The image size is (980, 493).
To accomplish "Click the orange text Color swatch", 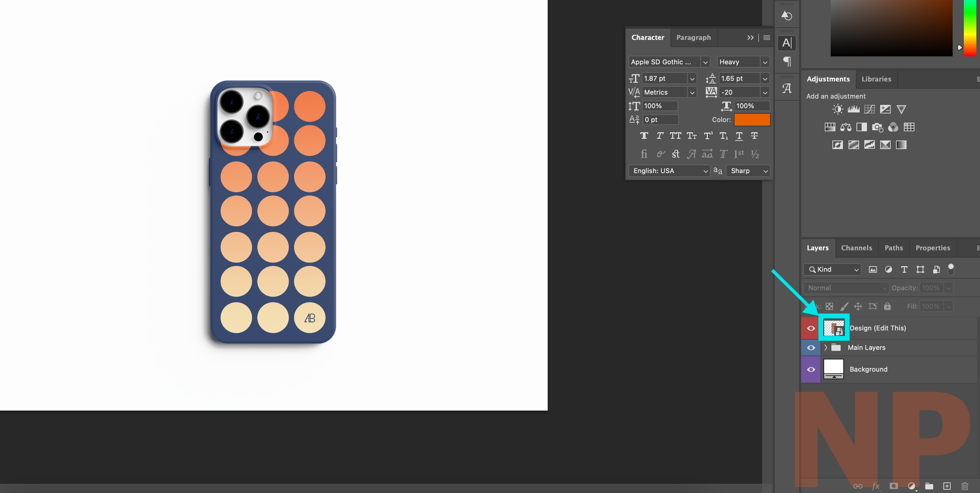I will (x=752, y=119).
